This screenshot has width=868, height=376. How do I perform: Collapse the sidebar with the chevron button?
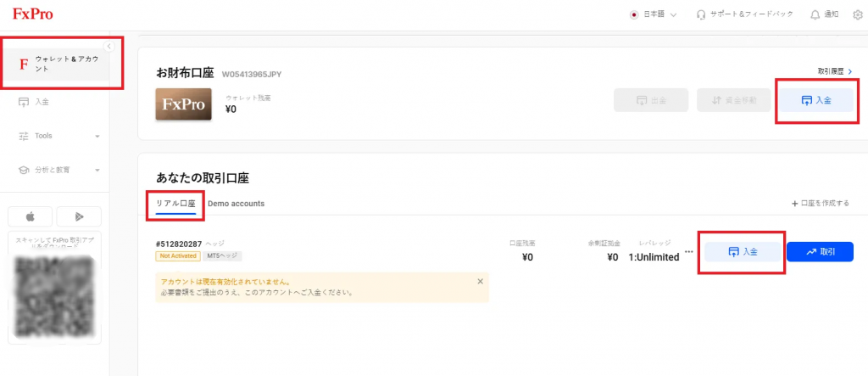coord(109,46)
